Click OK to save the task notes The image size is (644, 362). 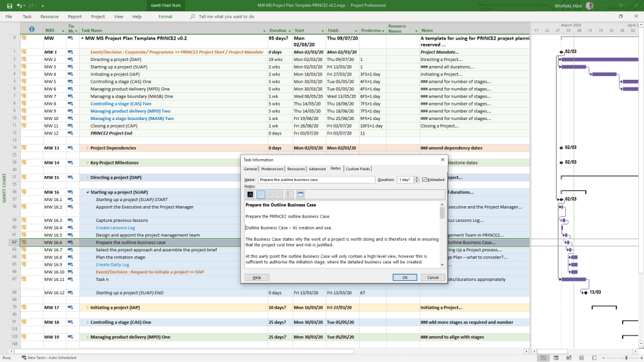(x=404, y=277)
